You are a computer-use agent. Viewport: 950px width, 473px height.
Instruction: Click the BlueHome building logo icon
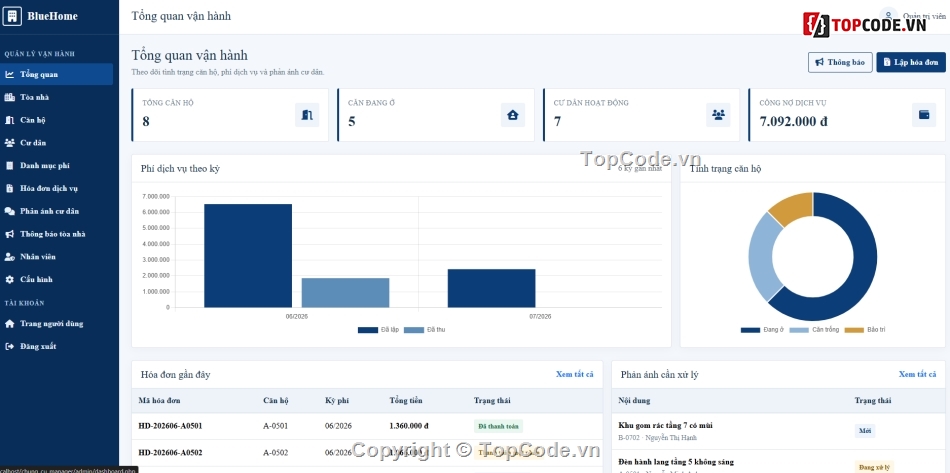pyautogui.click(x=12, y=16)
